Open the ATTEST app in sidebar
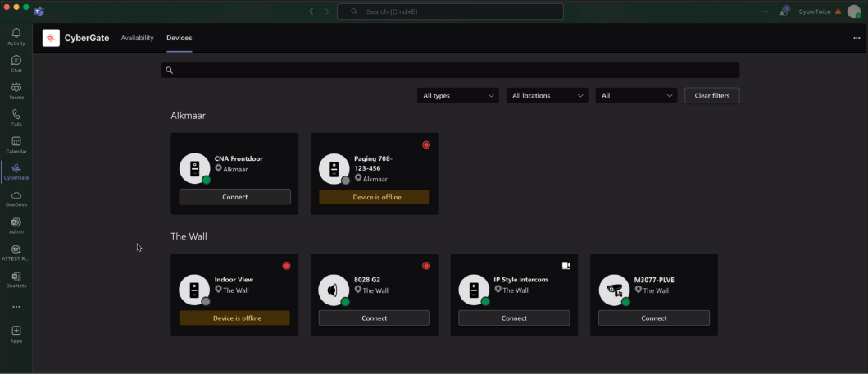This screenshot has height=375, width=868. (16, 253)
